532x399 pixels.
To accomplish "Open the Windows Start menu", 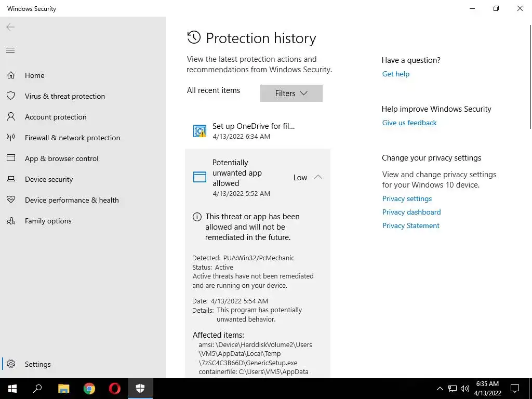I will pyautogui.click(x=12, y=389).
